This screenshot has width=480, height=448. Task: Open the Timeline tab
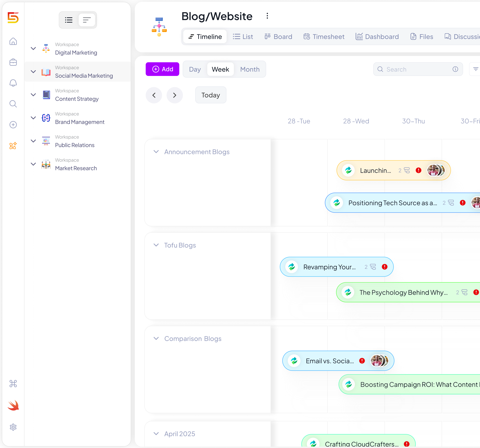click(x=205, y=36)
